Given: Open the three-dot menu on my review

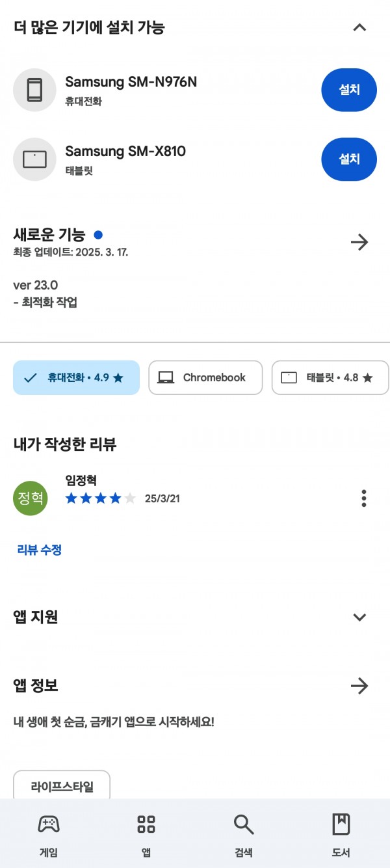Looking at the screenshot, I should pyautogui.click(x=363, y=498).
